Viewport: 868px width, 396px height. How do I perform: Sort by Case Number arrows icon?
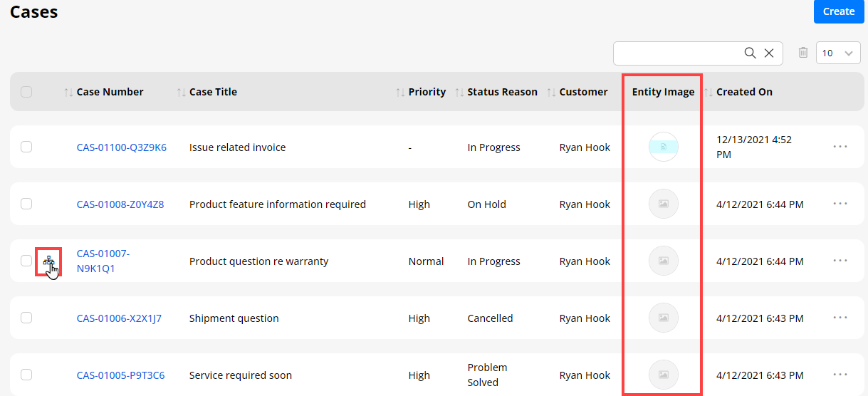tap(68, 92)
